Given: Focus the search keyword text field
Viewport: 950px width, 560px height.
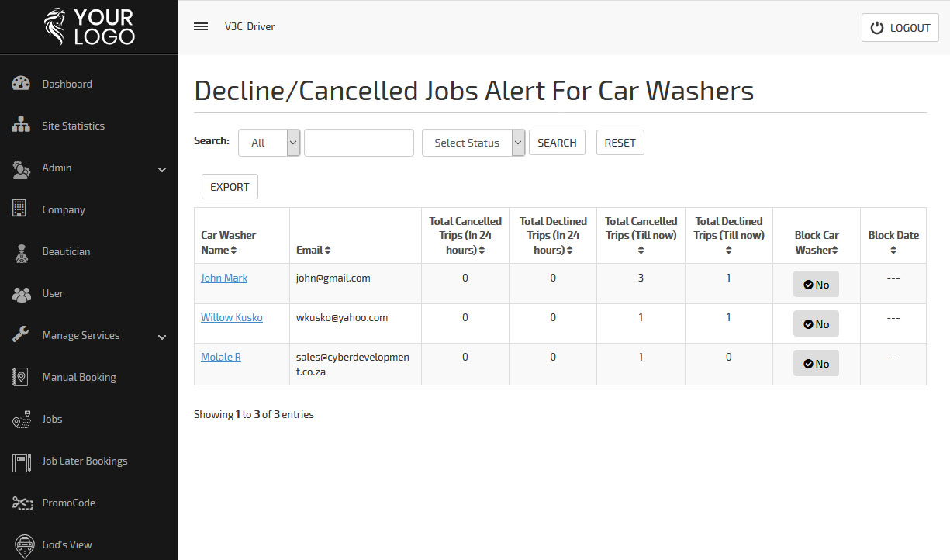Looking at the screenshot, I should coord(359,143).
